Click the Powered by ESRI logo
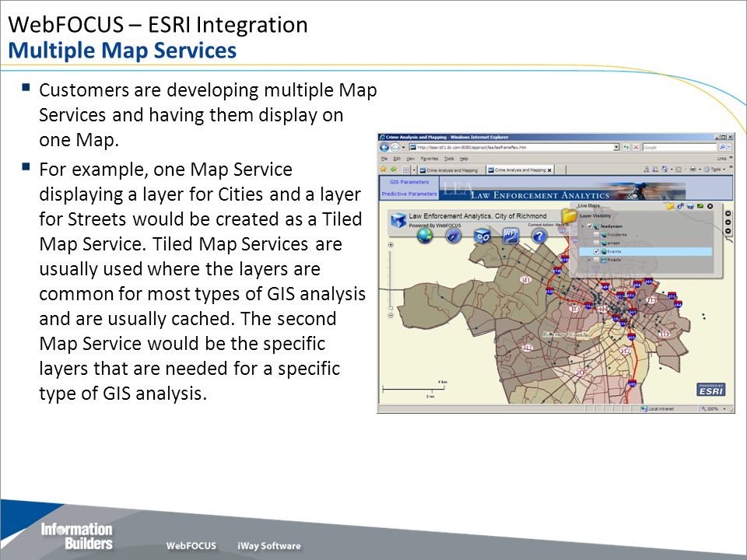The image size is (747, 560). (x=711, y=389)
